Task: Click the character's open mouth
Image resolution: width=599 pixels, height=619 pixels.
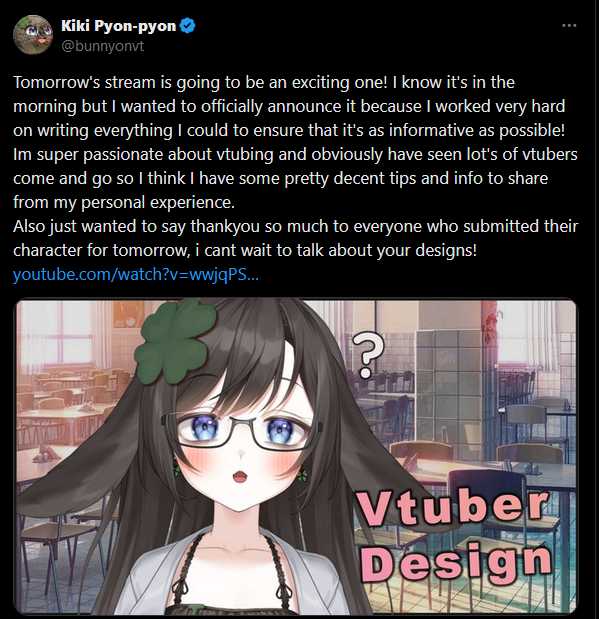Action: (x=239, y=476)
